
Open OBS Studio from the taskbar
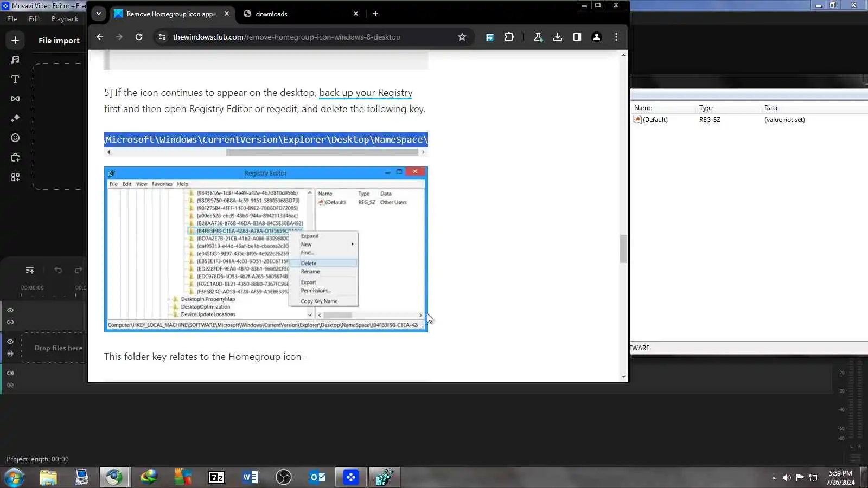tap(284, 477)
